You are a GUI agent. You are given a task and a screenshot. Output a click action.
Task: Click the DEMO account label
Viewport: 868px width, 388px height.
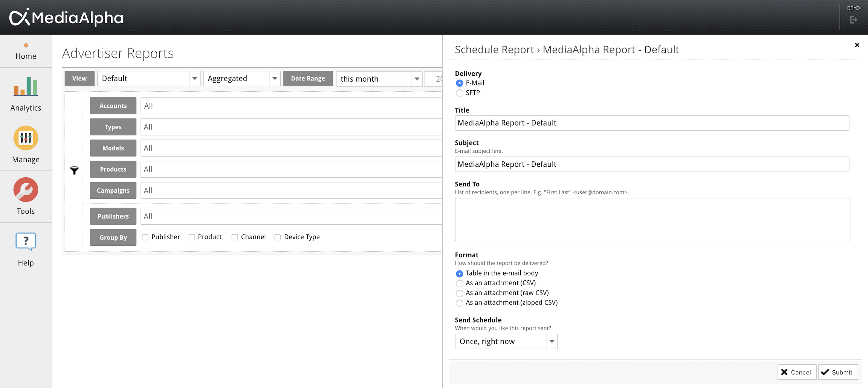(853, 8)
